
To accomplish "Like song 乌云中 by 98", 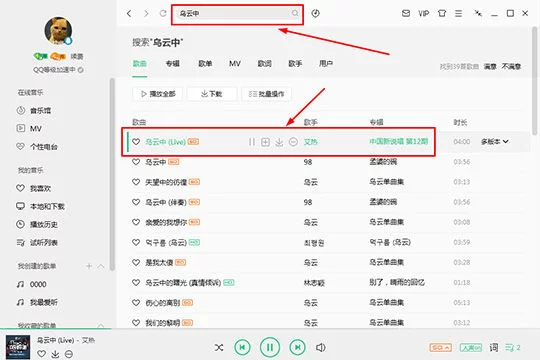I will pos(136,162).
